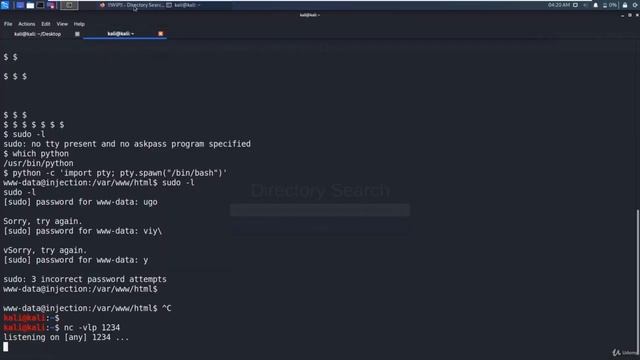Click the battery 0% indicator
The image size is (640, 360).
610,5
